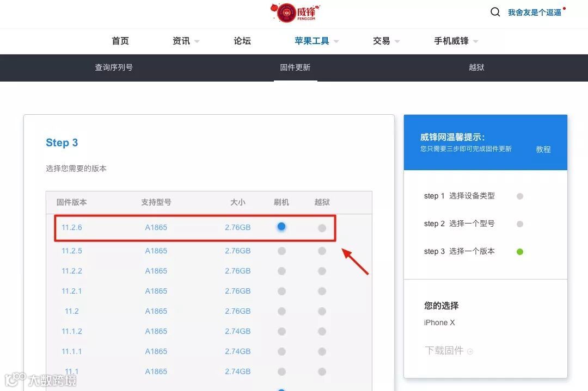Select the 刷机 radio for 11.2.1
Screen dimensions: 588x391
click(x=281, y=291)
